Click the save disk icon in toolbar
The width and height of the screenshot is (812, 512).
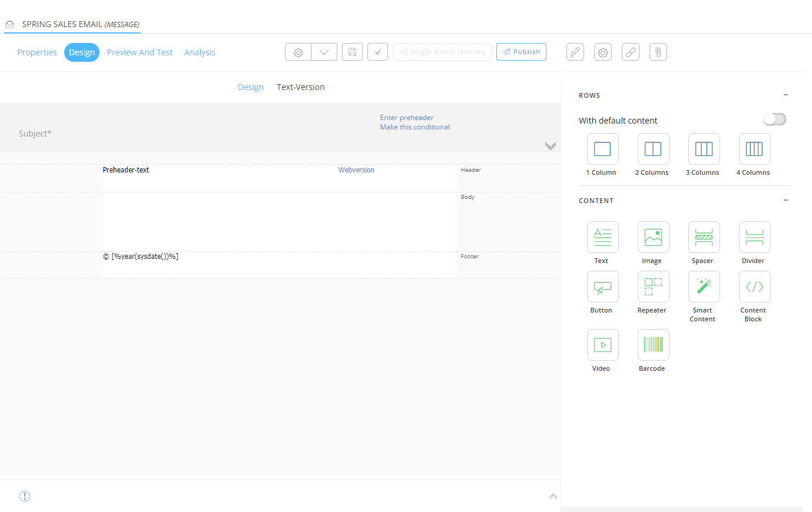point(352,52)
